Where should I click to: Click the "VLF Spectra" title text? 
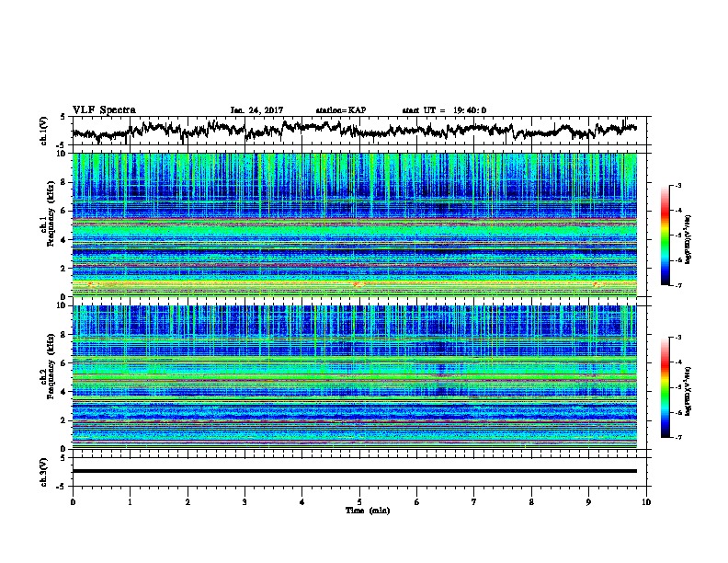[x=104, y=110]
